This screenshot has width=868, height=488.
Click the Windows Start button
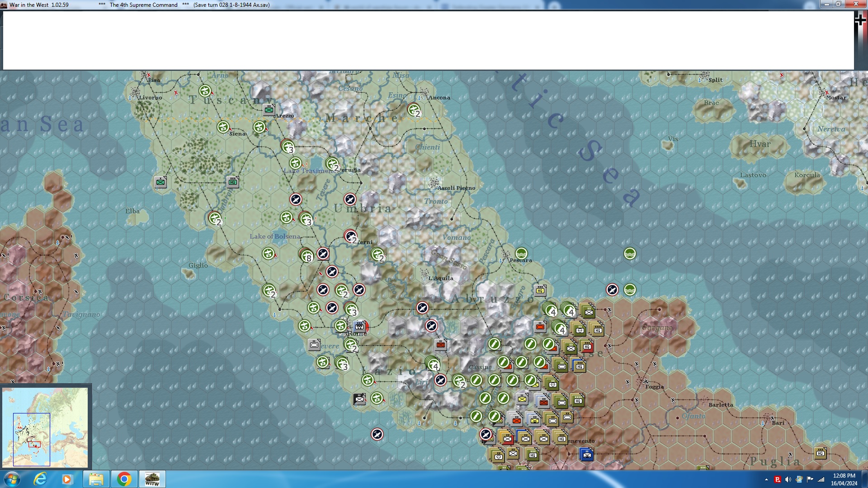12,479
